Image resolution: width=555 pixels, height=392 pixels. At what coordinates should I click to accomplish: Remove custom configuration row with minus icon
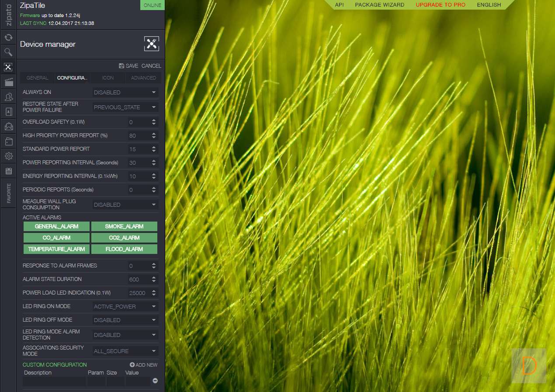click(155, 381)
